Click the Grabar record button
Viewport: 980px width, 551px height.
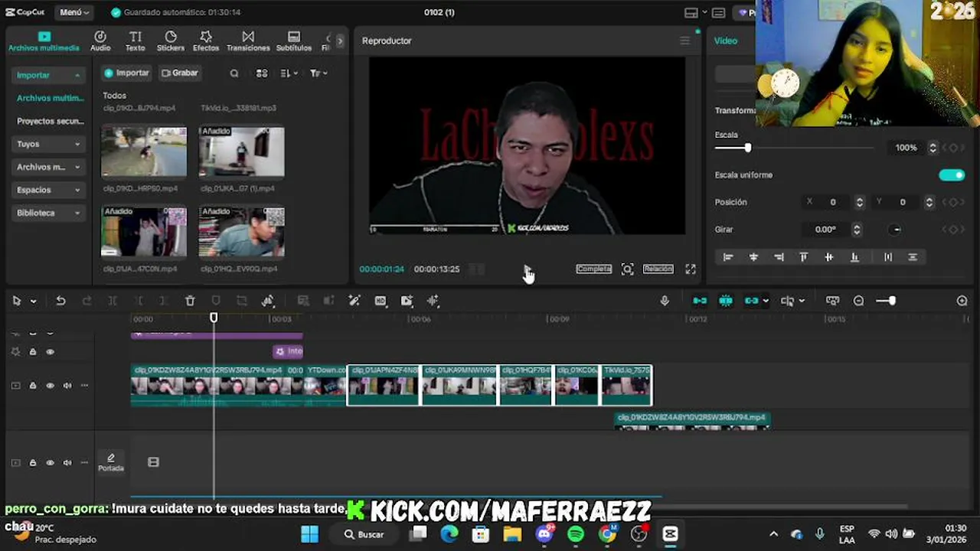pos(179,73)
